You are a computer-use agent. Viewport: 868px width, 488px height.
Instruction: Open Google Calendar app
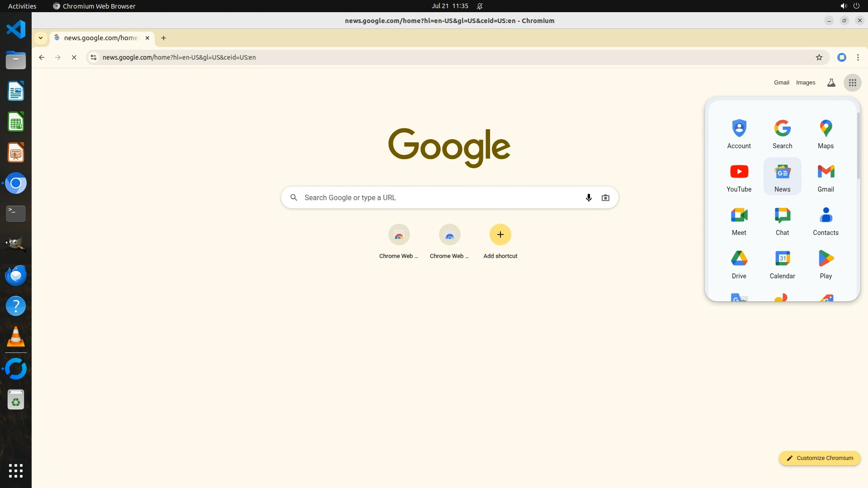tap(782, 263)
